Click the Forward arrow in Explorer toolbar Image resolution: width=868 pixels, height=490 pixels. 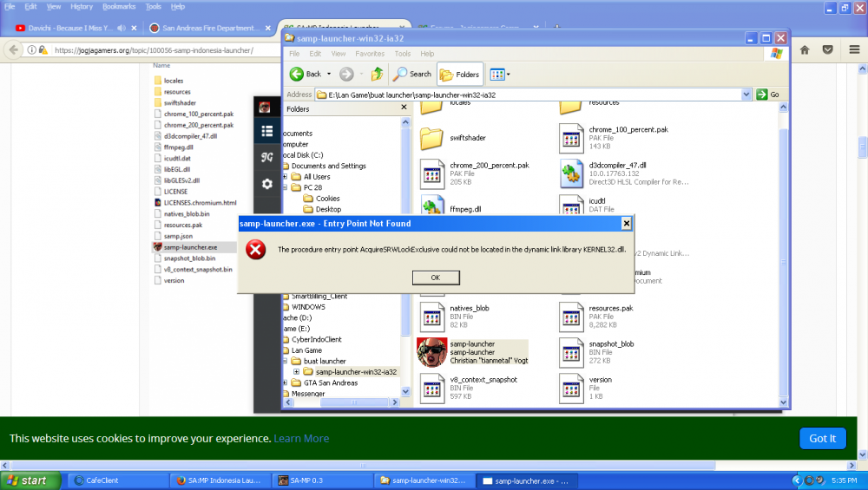(346, 74)
